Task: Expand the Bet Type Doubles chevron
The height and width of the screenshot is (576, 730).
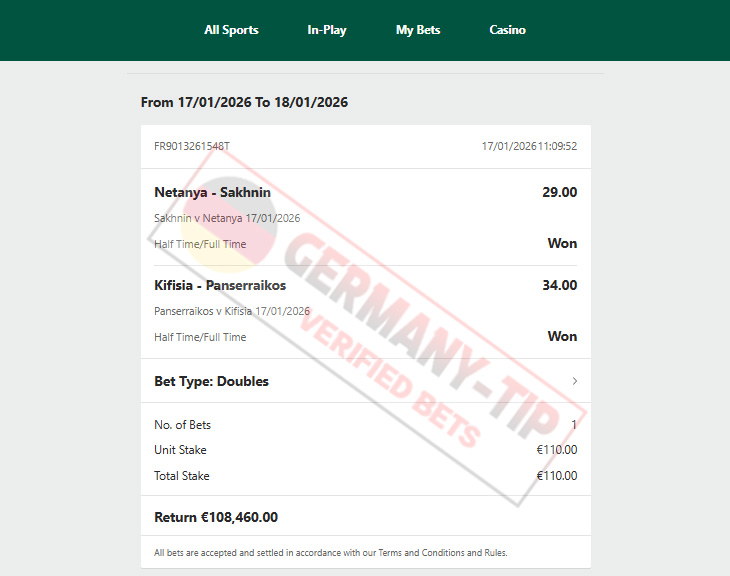Action: [x=575, y=381]
